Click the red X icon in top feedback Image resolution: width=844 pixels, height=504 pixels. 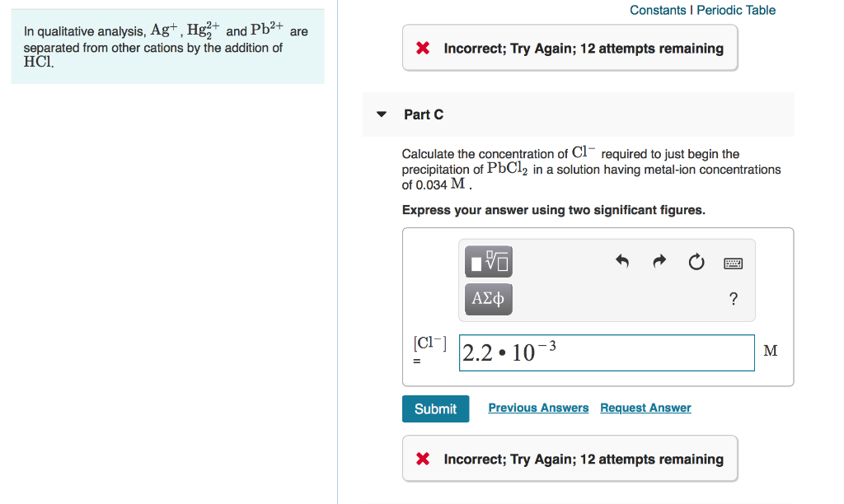pyautogui.click(x=423, y=47)
